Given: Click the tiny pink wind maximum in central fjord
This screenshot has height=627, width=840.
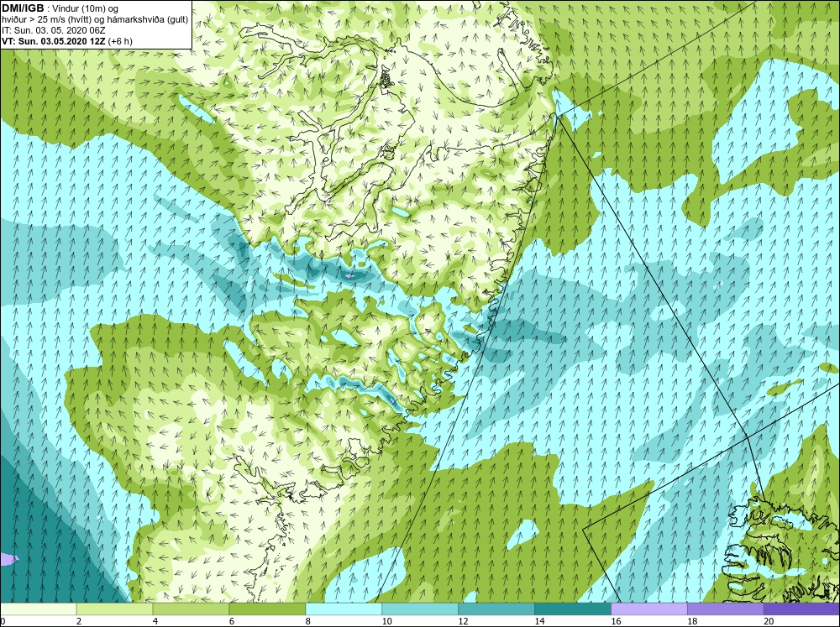Looking at the screenshot, I should [349, 276].
